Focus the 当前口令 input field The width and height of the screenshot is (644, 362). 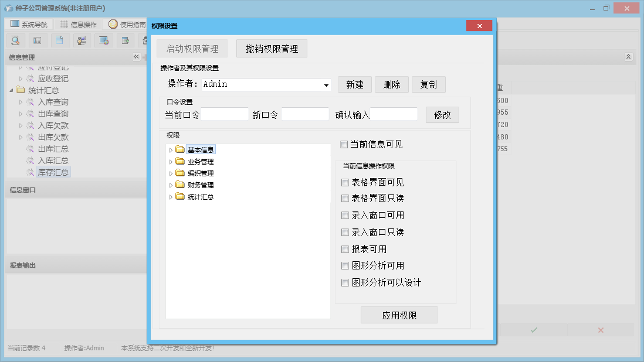tap(225, 114)
